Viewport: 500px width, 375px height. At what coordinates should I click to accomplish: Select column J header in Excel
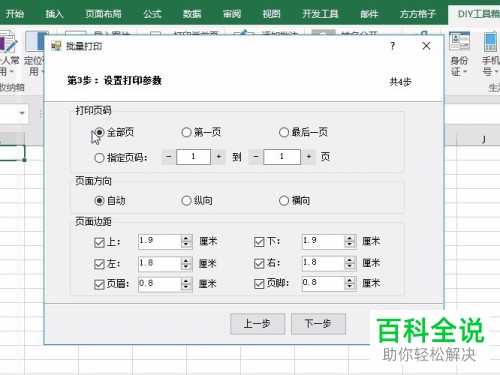[484, 139]
